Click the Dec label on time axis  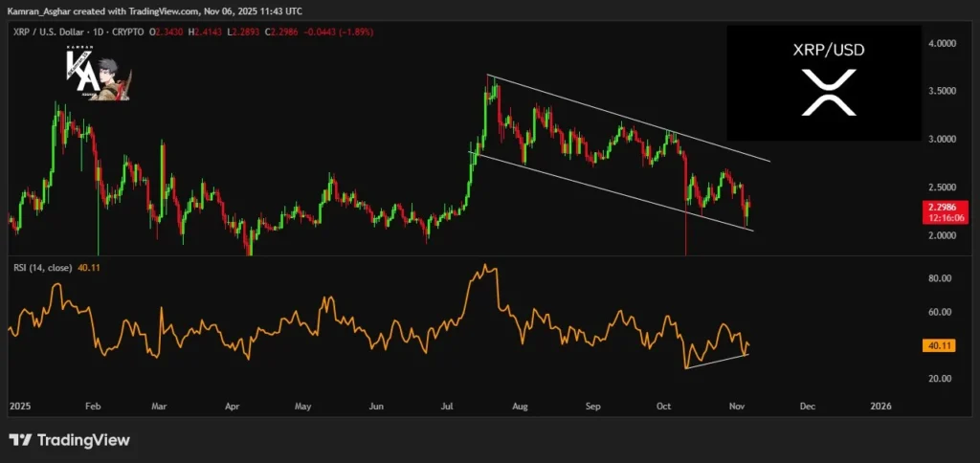[x=808, y=407]
